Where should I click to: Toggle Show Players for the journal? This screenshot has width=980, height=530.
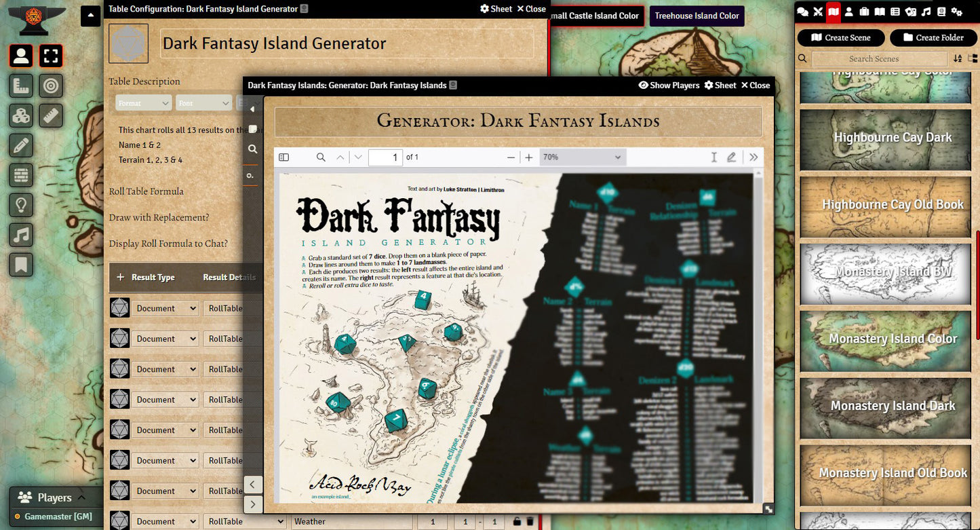click(x=669, y=86)
